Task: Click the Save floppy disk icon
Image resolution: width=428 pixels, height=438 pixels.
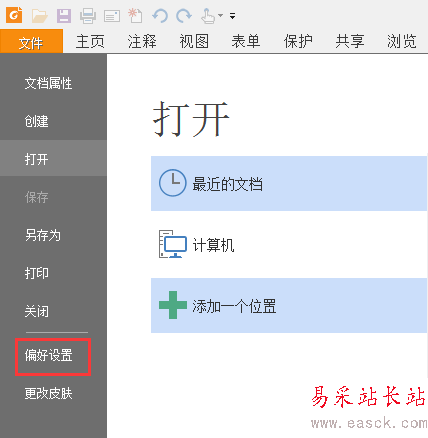Action: point(64,16)
